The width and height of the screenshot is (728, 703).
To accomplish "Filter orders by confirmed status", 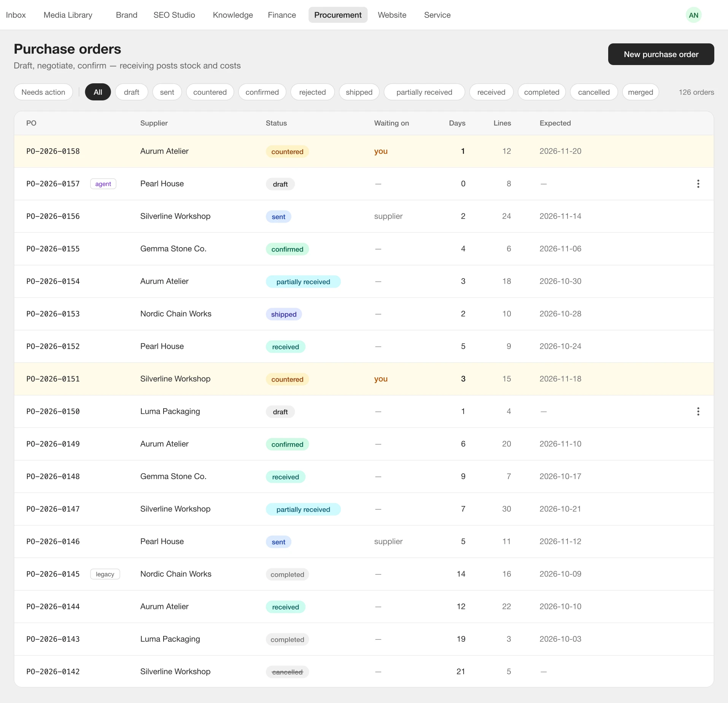I will 262,92.
